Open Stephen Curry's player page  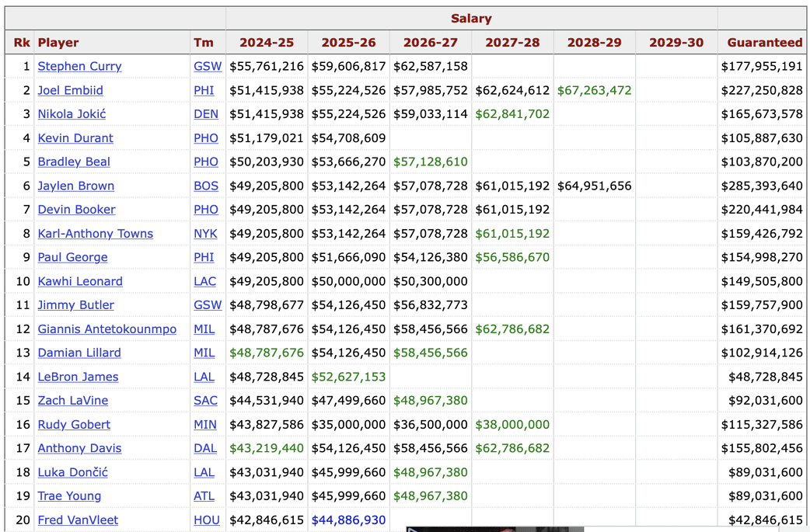(x=79, y=66)
